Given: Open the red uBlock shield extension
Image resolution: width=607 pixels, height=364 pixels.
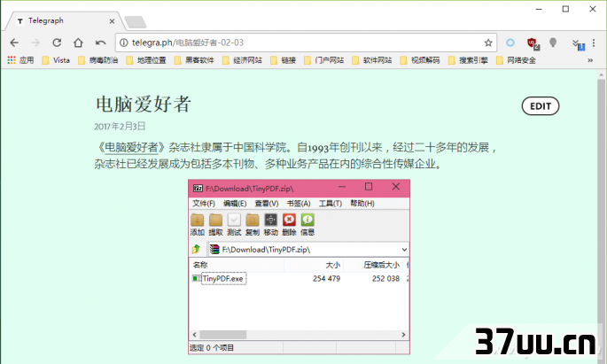Looking at the screenshot, I should click(x=533, y=43).
